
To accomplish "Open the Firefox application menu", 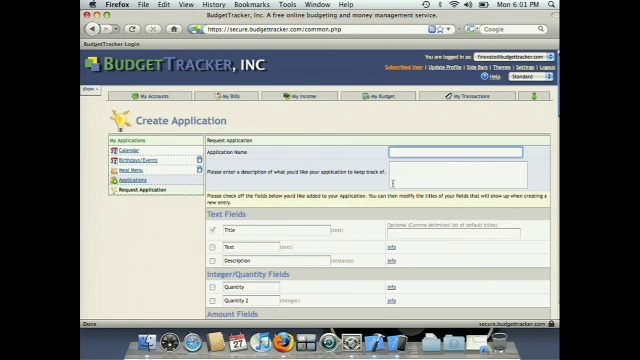I will 117,4.
